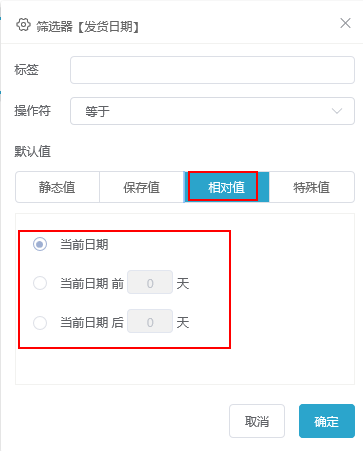Click the 筛选器【发货日期】 title text
This screenshot has height=451, width=363.
88,27
